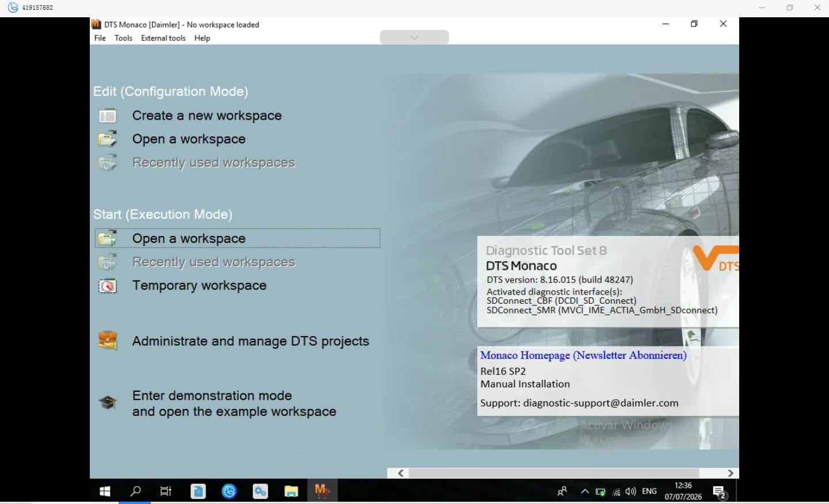Click the network tray icon
The width and height of the screenshot is (829, 504).
click(x=616, y=492)
